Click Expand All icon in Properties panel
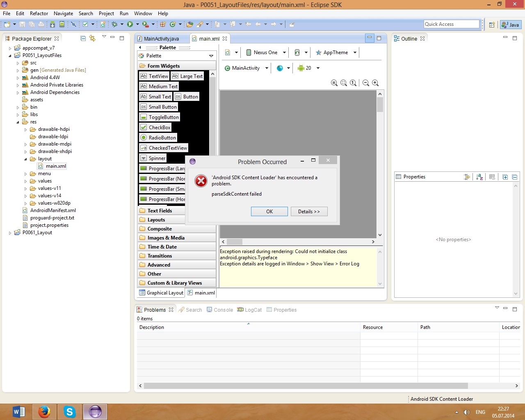 tap(505, 177)
